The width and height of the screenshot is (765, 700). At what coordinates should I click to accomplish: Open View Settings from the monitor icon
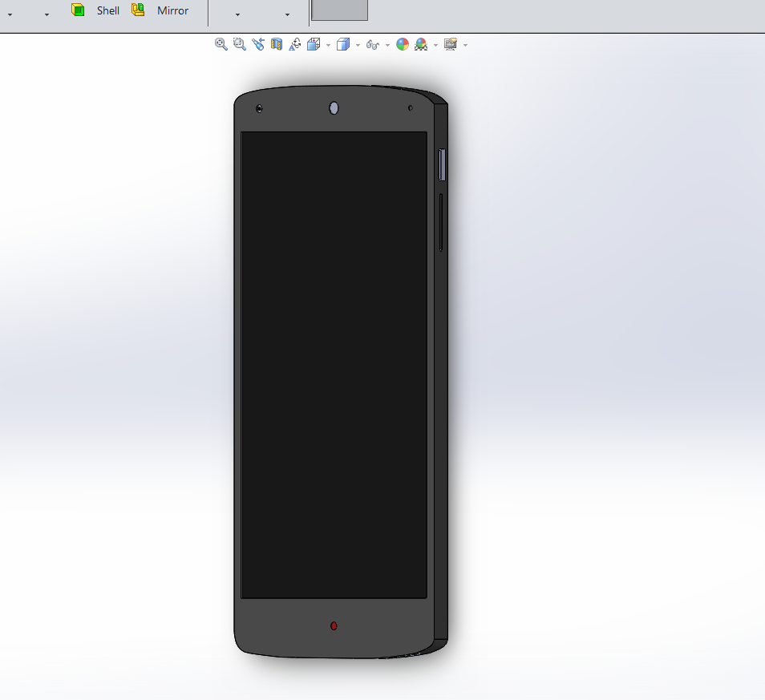click(450, 44)
